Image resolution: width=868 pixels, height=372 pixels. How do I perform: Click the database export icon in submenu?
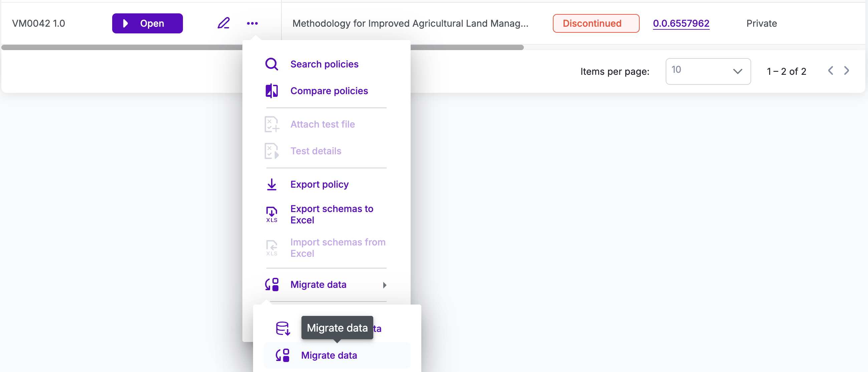282,328
